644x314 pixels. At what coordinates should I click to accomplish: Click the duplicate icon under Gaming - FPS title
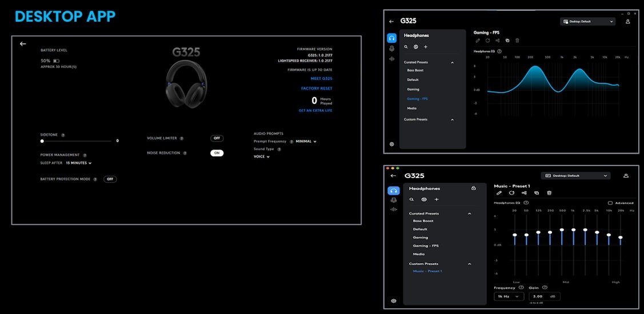pos(507,41)
